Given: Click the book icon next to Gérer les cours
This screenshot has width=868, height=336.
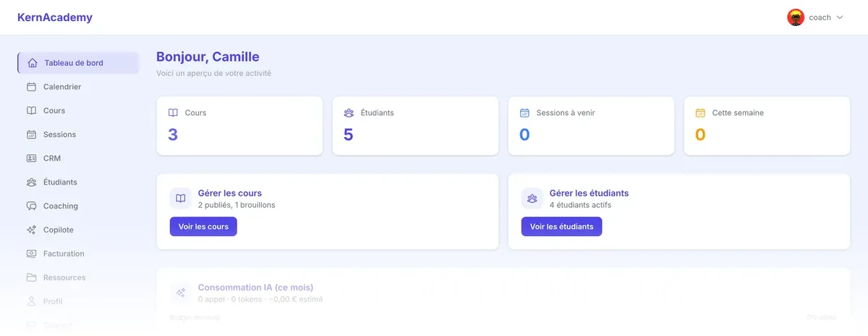Looking at the screenshot, I should pyautogui.click(x=180, y=198).
